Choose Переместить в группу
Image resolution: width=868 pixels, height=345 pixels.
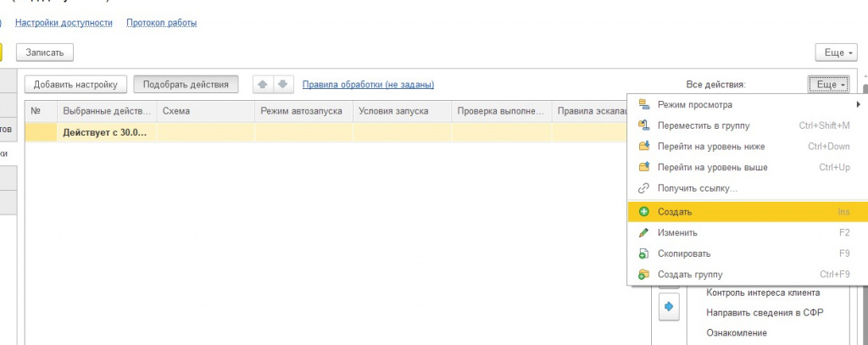click(x=748, y=125)
